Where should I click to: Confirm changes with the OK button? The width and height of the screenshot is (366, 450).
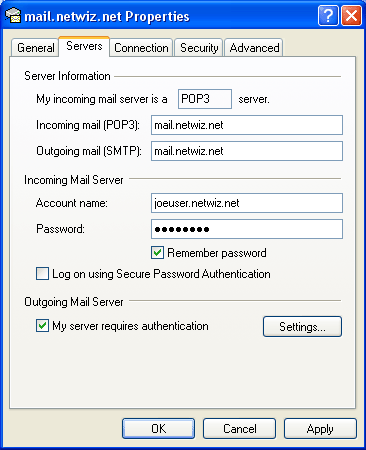[158, 429]
